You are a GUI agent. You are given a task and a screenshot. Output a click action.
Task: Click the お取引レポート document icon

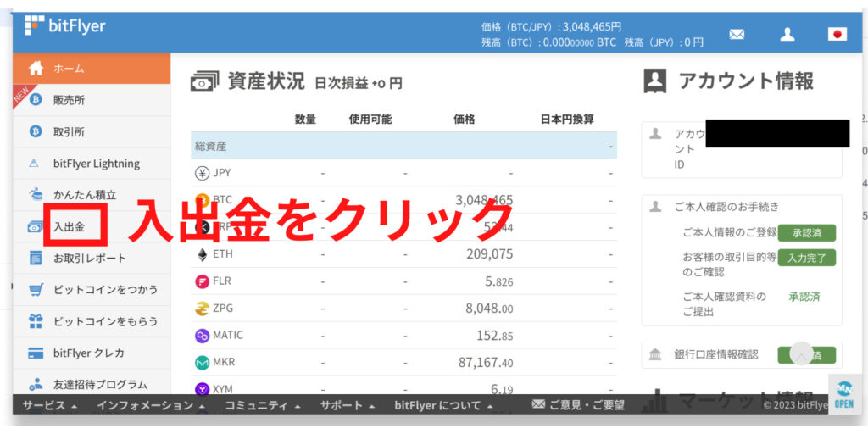click(36, 258)
